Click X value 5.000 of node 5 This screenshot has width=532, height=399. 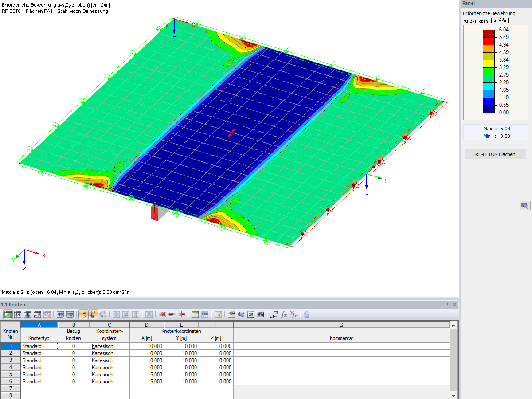click(x=147, y=375)
